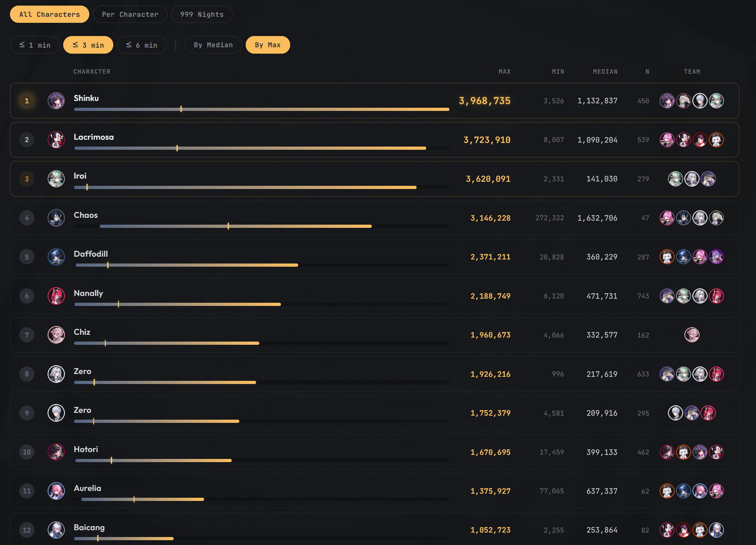Select the All Characters tab

coord(50,14)
